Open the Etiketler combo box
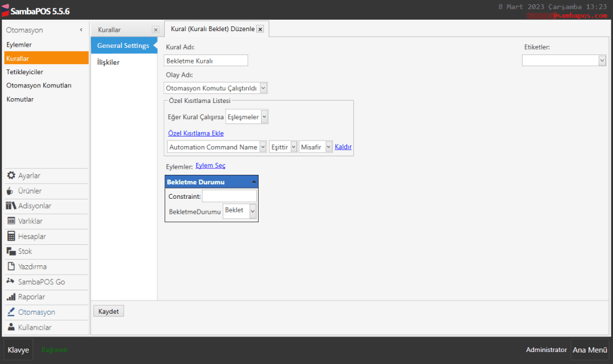 point(602,60)
